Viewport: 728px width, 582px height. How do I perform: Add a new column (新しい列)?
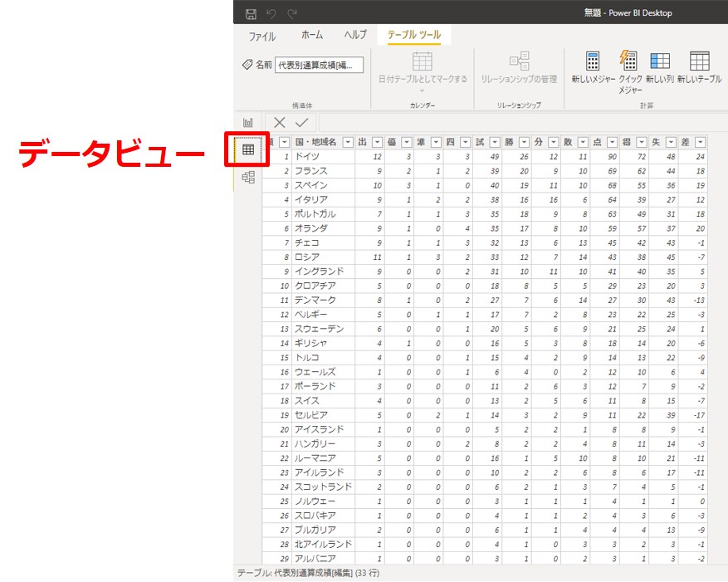point(660,68)
